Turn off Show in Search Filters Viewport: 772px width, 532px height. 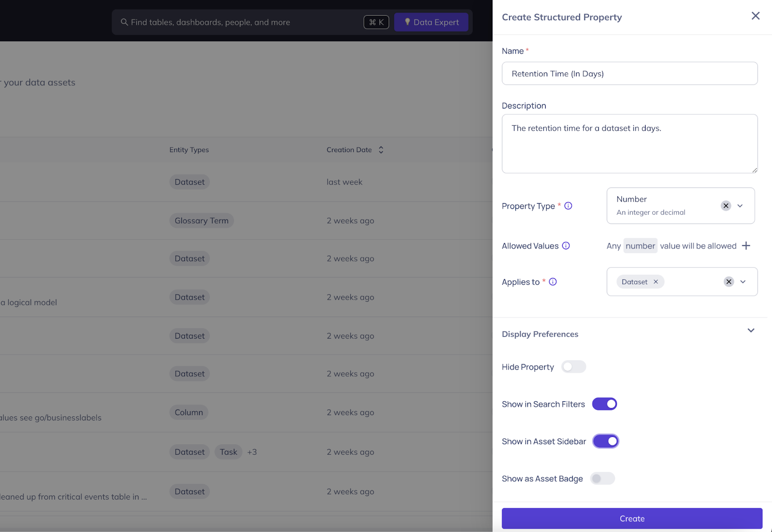tap(605, 404)
